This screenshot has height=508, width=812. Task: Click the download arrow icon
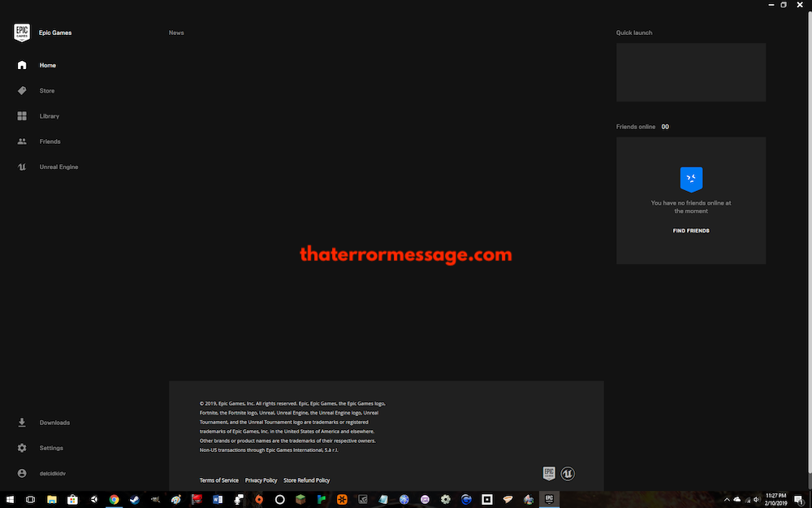(x=22, y=423)
